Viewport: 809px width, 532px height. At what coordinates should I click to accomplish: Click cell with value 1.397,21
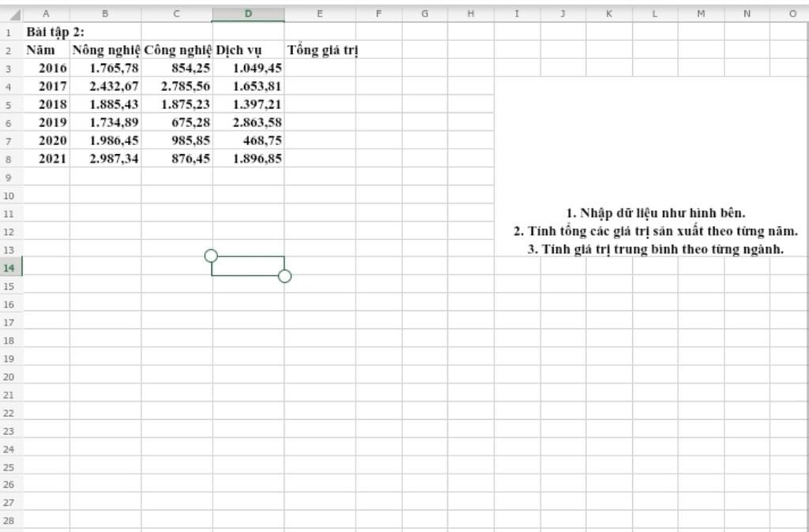pos(248,104)
